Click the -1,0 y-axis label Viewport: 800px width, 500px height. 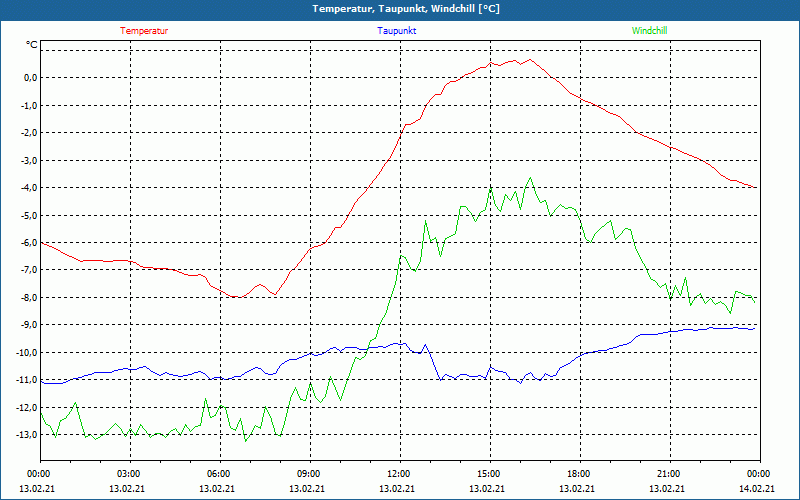pyautogui.click(x=29, y=105)
